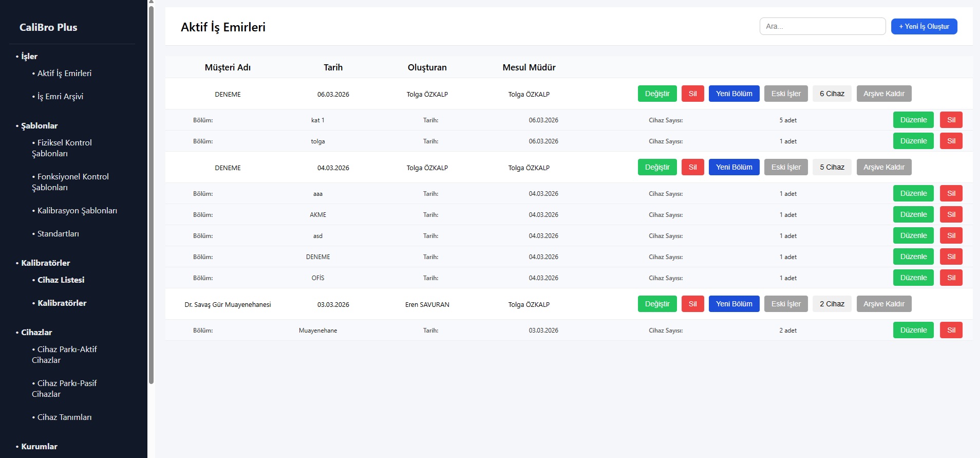Open Aktif İş Emirleri menu item
This screenshot has height=458, width=980.
[64, 74]
